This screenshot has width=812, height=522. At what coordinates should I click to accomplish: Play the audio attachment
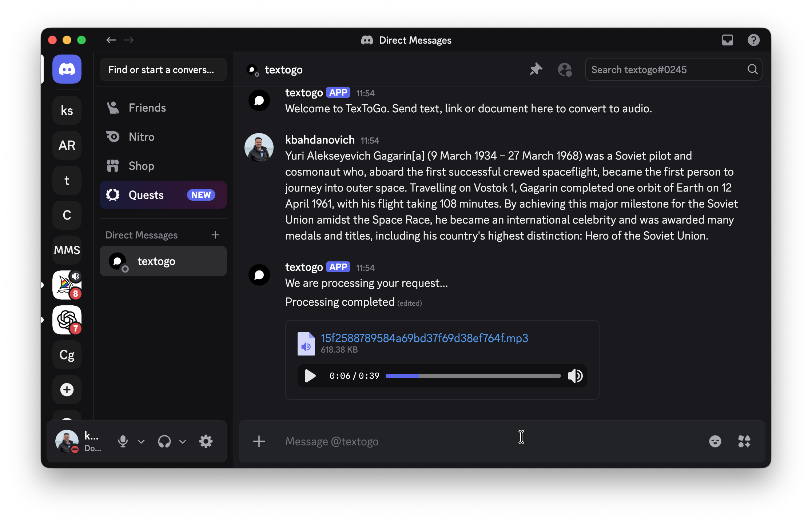310,376
